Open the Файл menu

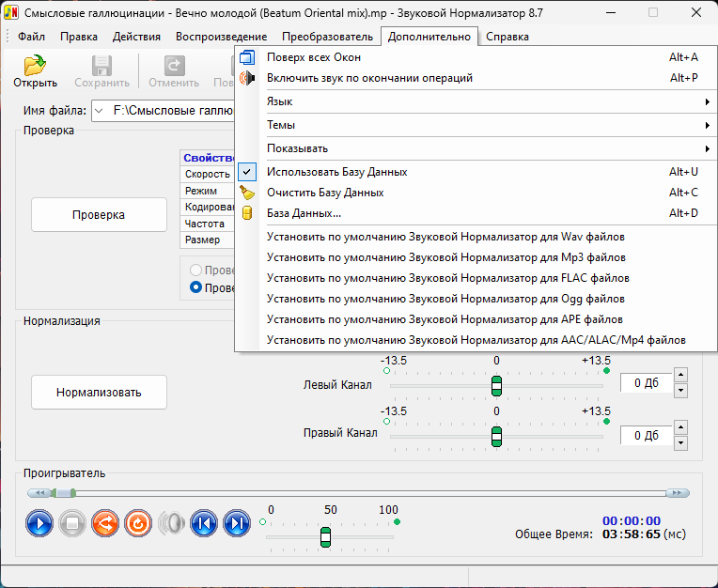(x=31, y=37)
